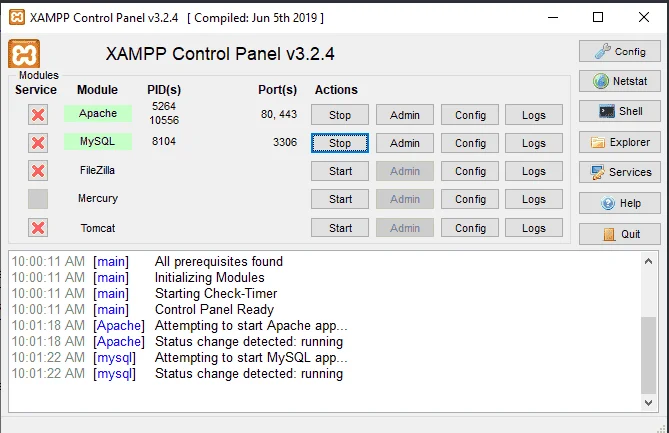669x433 pixels.
Task: Toggle the FileZilla service red X checkbox
Action: pyautogui.click(x=38, y=171)
